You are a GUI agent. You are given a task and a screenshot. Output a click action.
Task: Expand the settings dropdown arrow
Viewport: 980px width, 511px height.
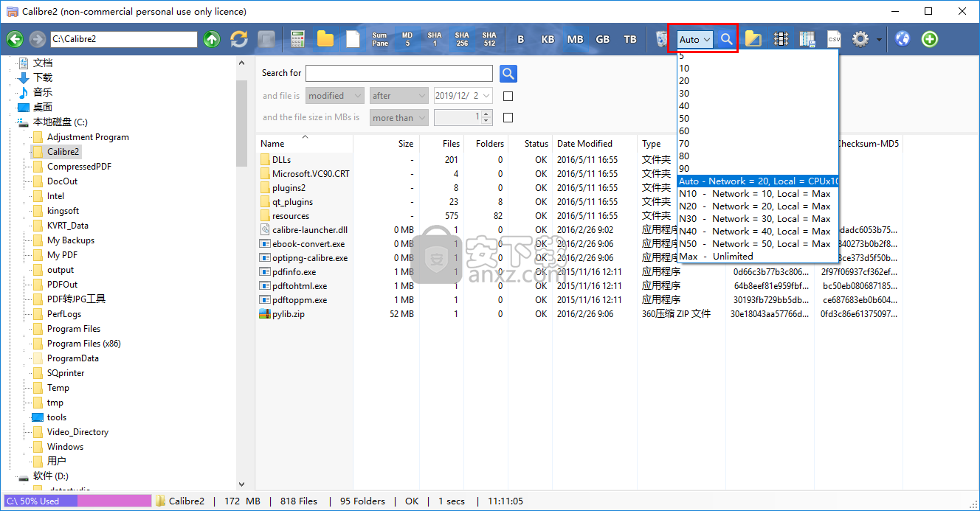(879, 40)
